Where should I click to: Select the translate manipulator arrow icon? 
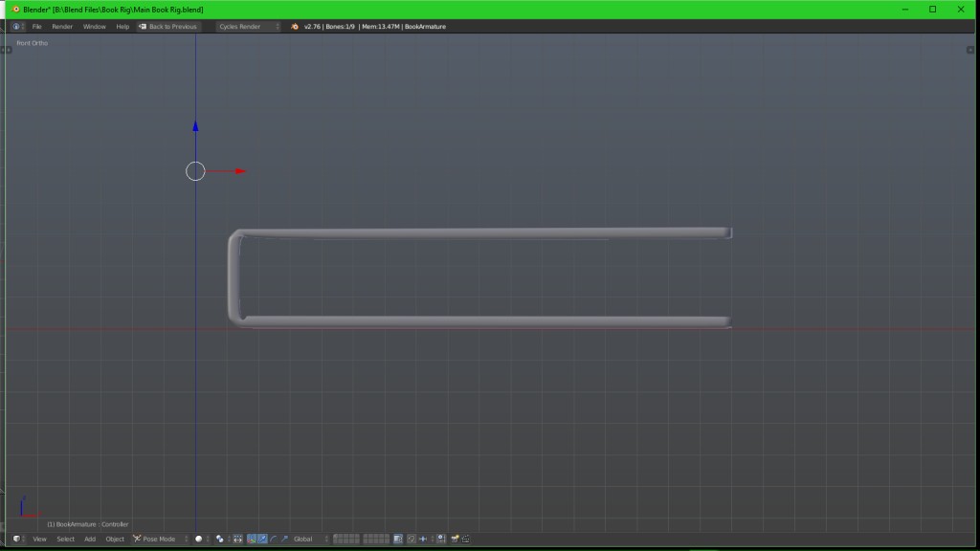point(262,539)
